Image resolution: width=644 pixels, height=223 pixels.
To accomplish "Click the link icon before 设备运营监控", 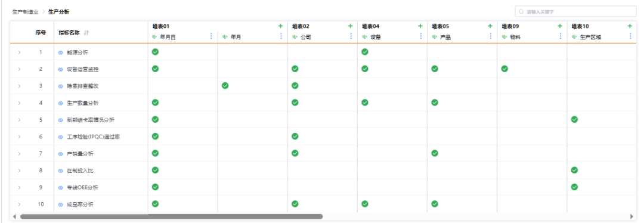I will coord(60,69).
